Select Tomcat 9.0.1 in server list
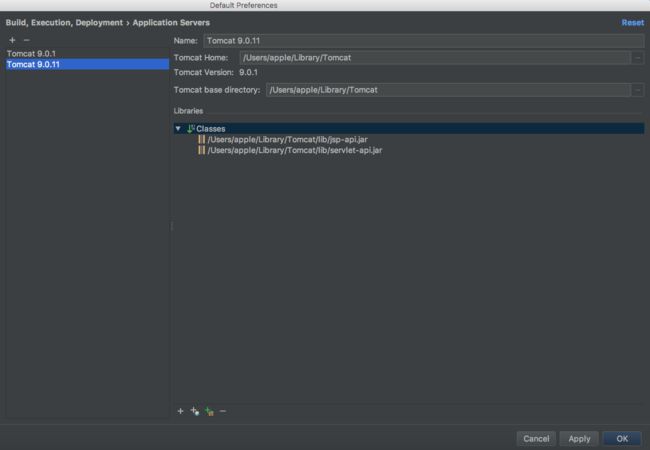This screenshot has height=450, width=650. click(x=87, y=53)
